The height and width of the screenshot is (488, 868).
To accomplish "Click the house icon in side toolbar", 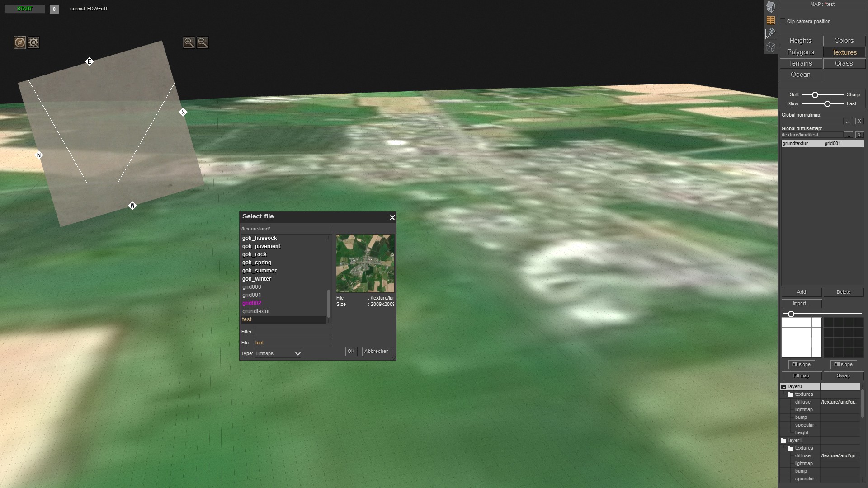I will (x=771, y=6).
